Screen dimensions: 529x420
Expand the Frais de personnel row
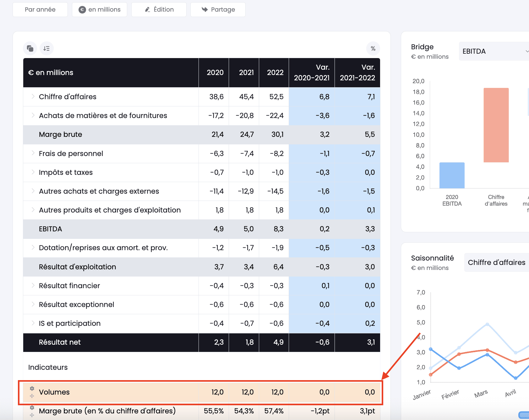point(33,153)
